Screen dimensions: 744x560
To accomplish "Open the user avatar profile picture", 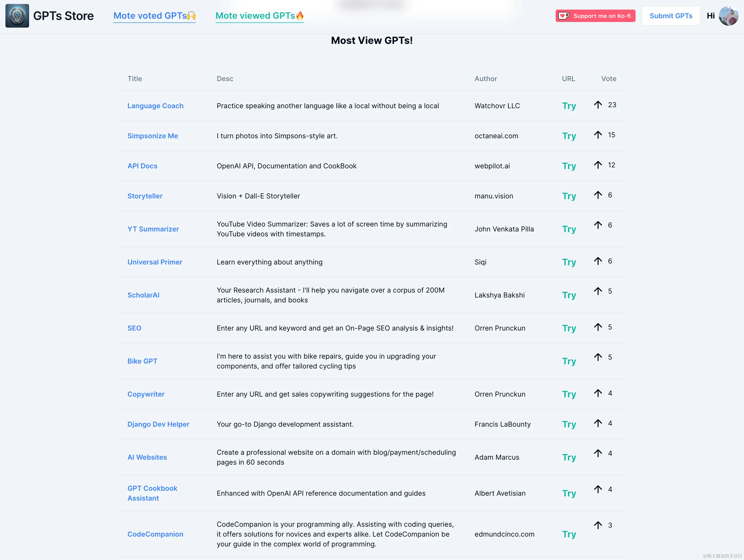I will click(x=728, y=16).
